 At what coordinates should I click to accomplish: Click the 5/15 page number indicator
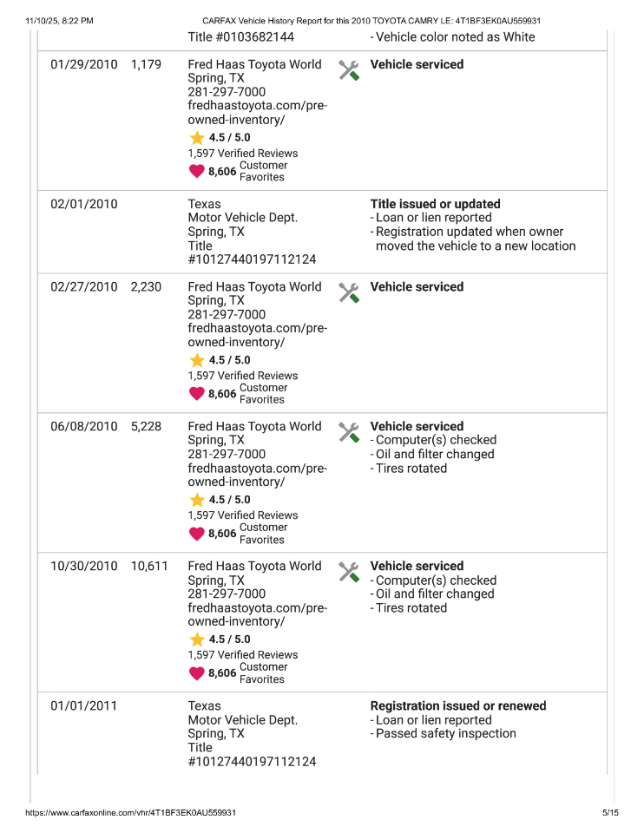click(610, 813)
